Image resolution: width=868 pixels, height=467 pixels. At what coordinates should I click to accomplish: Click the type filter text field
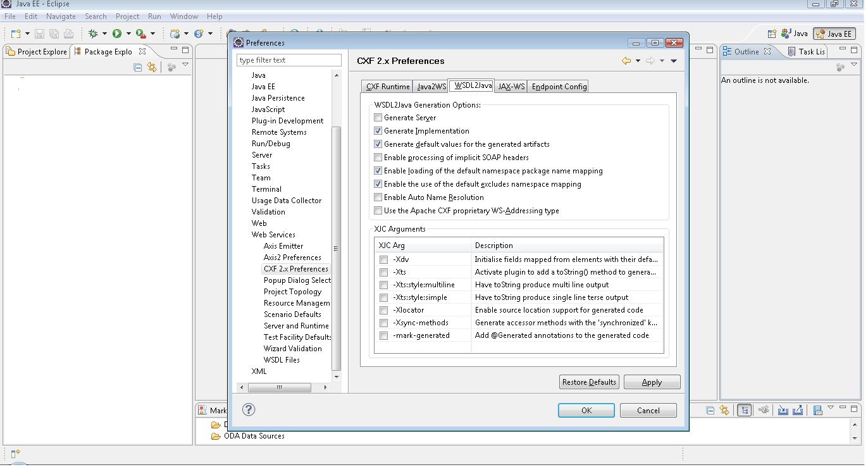coord(289,60)
